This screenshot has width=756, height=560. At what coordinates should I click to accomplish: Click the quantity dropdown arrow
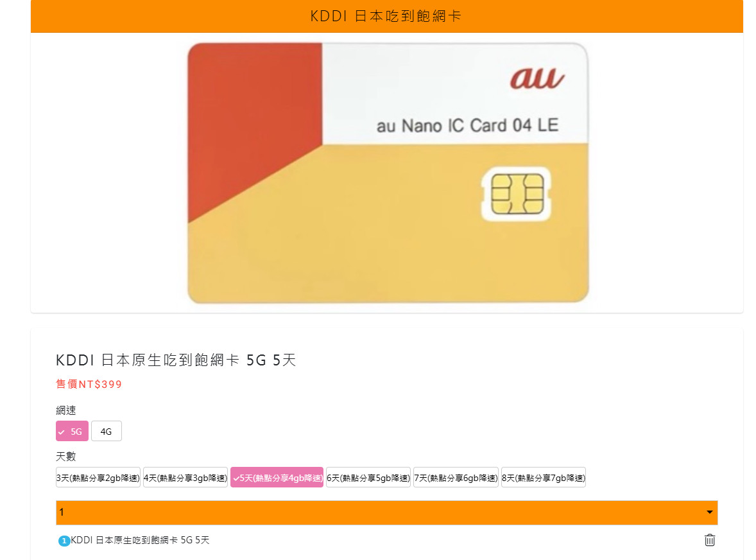pyautogui.click(x=709, y=512)
